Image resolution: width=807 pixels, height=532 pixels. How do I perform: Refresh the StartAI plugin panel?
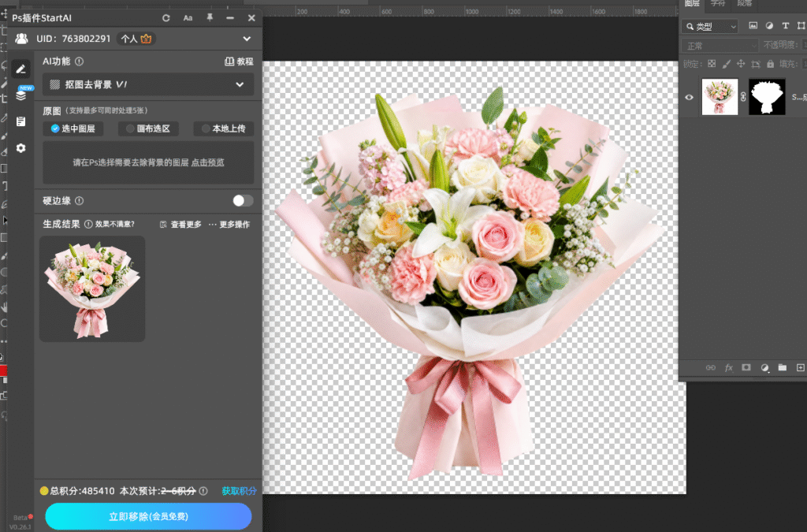165,18
